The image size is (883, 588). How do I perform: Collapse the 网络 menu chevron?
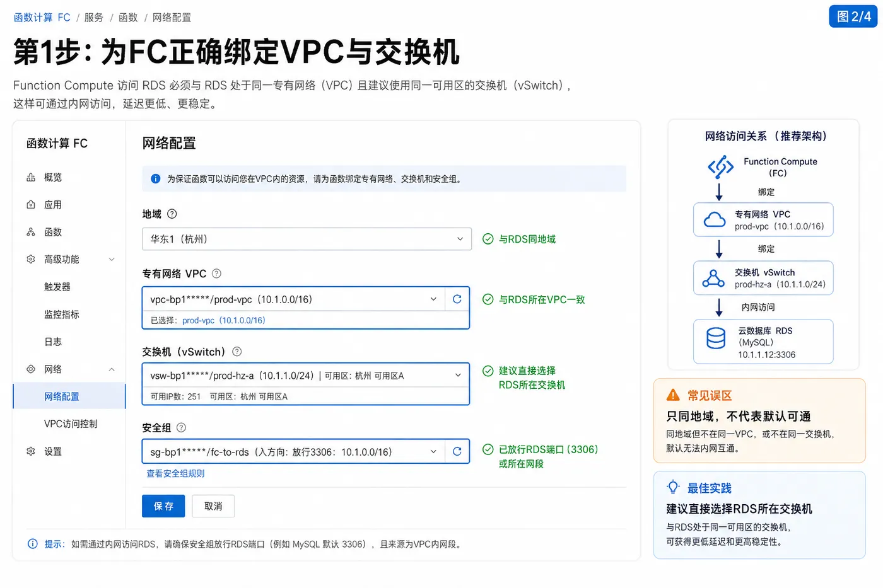(112, 369)
